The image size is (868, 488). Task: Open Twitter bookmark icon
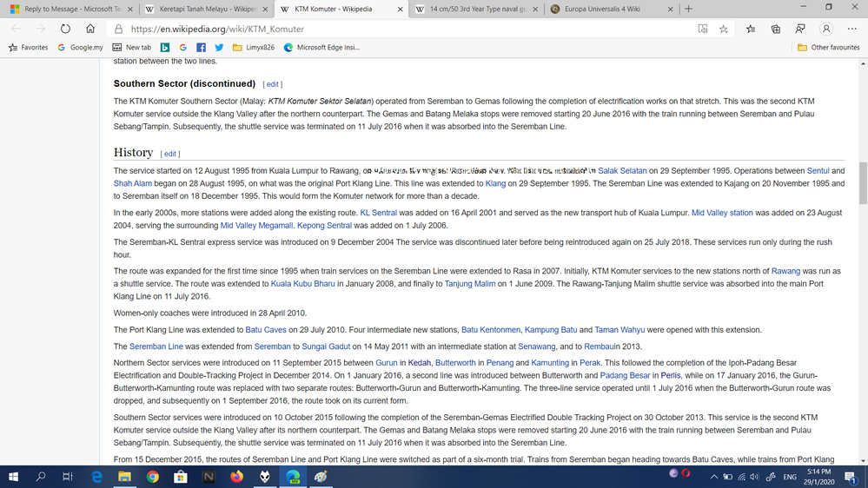219,48
